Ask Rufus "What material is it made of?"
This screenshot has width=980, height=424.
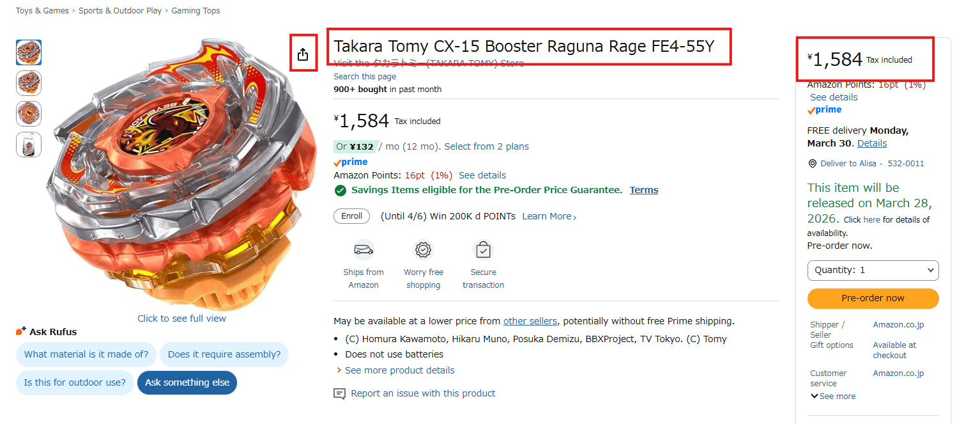[x=86, y=354]
